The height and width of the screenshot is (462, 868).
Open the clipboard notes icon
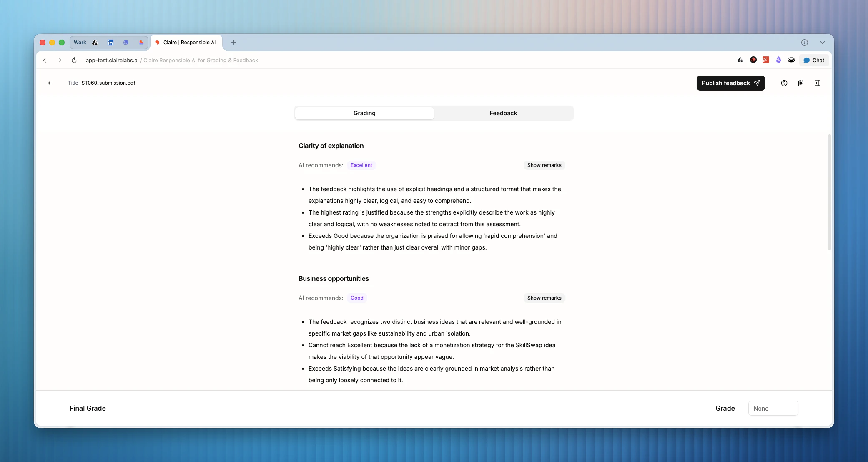click(x=800, y=83)
